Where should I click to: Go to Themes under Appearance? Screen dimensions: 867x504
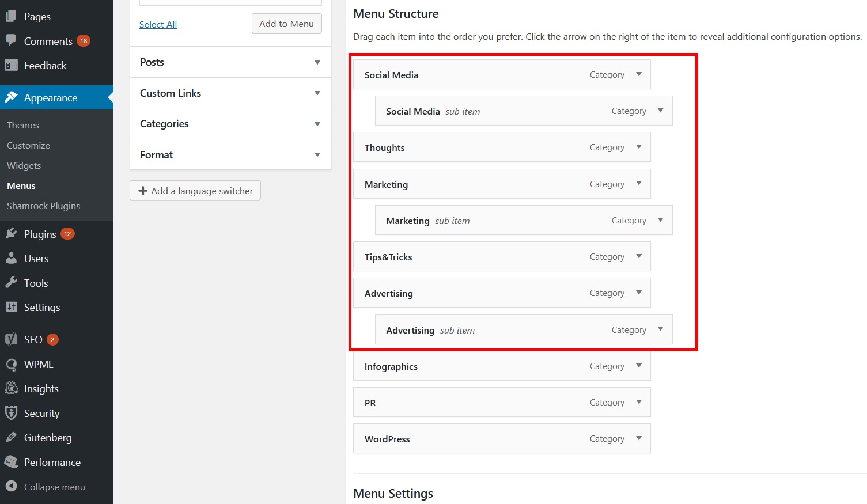23,125
